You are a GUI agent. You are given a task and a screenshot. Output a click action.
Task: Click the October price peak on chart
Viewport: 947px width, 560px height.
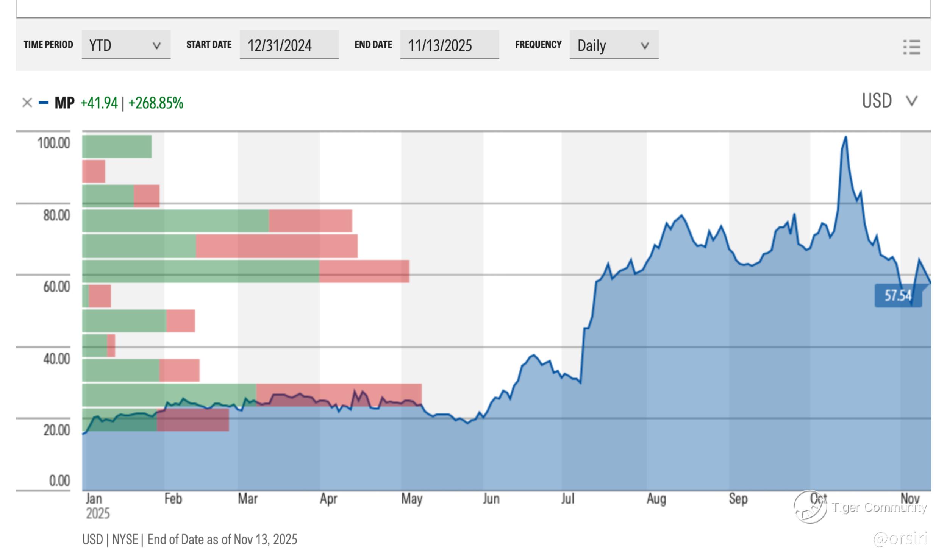coord(845,137)
